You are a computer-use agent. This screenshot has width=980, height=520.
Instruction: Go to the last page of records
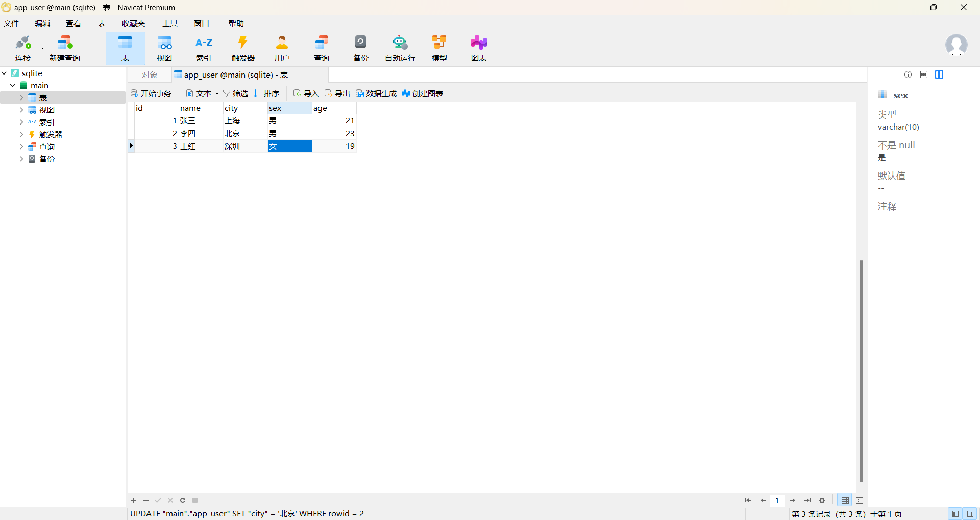pyautogui.click(x=807, y=500)
